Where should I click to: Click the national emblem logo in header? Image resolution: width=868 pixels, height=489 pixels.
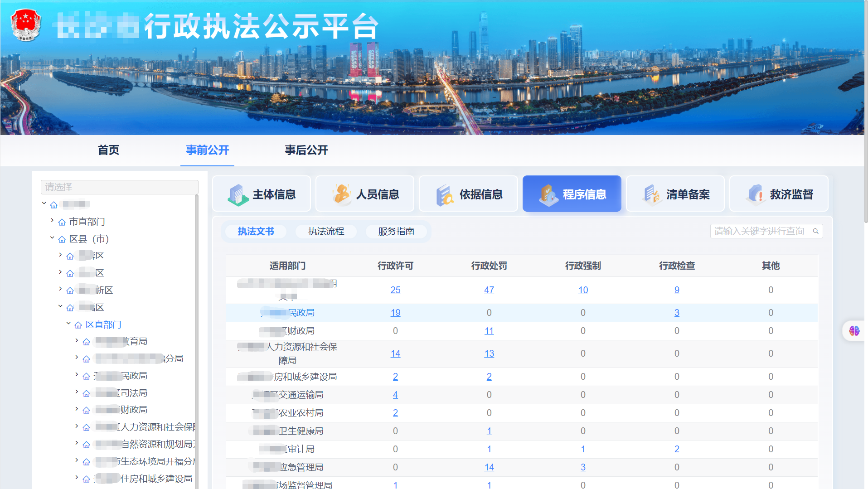point(26,26)
